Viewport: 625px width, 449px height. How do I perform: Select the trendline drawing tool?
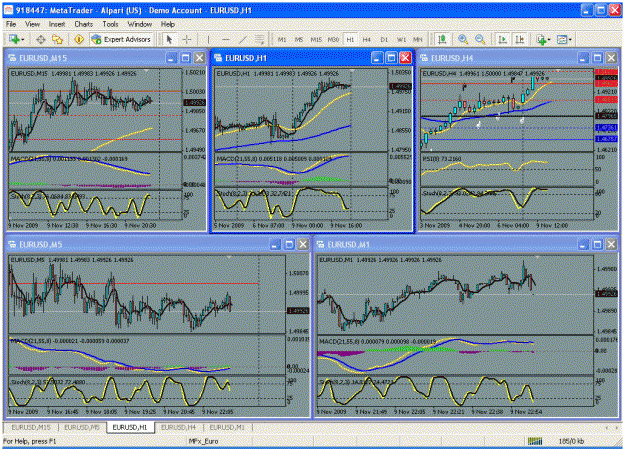tap(242, 39)
